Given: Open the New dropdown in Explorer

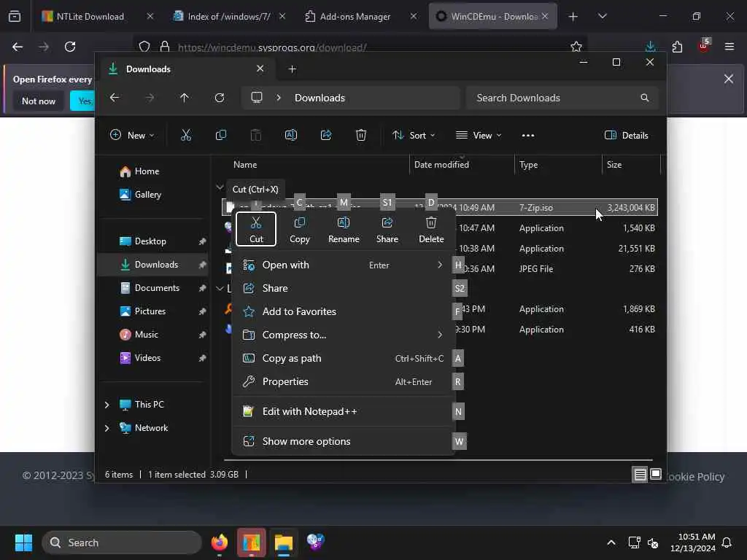Looking at the screenshot, I should [x=132, y=135].
